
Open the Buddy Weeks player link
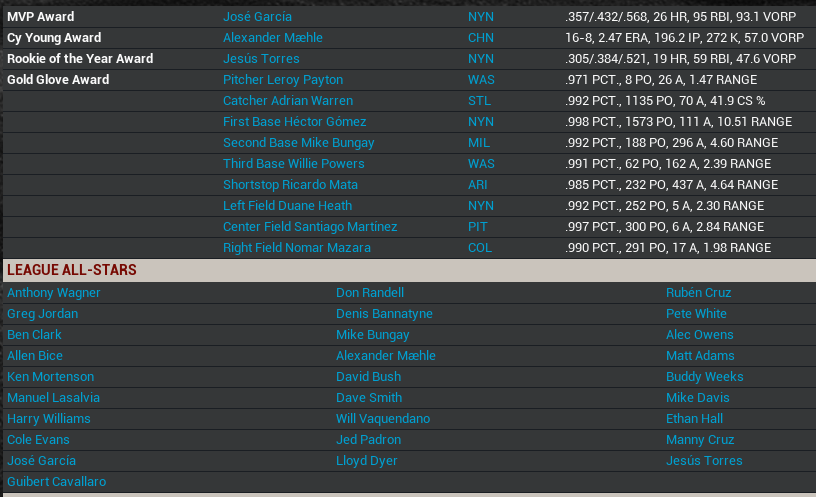[705, 377]
